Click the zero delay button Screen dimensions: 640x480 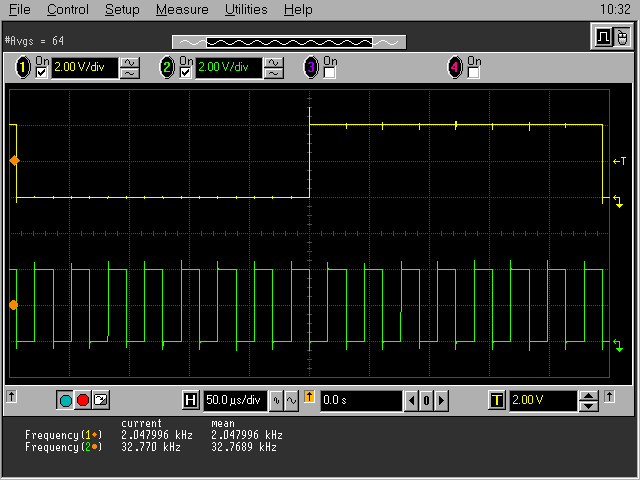[425, 401]
